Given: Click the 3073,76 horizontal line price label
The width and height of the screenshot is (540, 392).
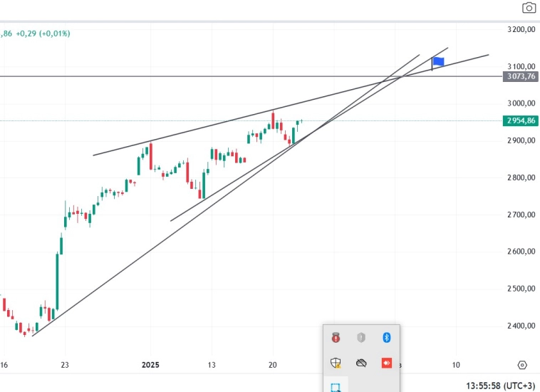Looking at the screenshot, I should pyautogui.click(x=520, y=76).
